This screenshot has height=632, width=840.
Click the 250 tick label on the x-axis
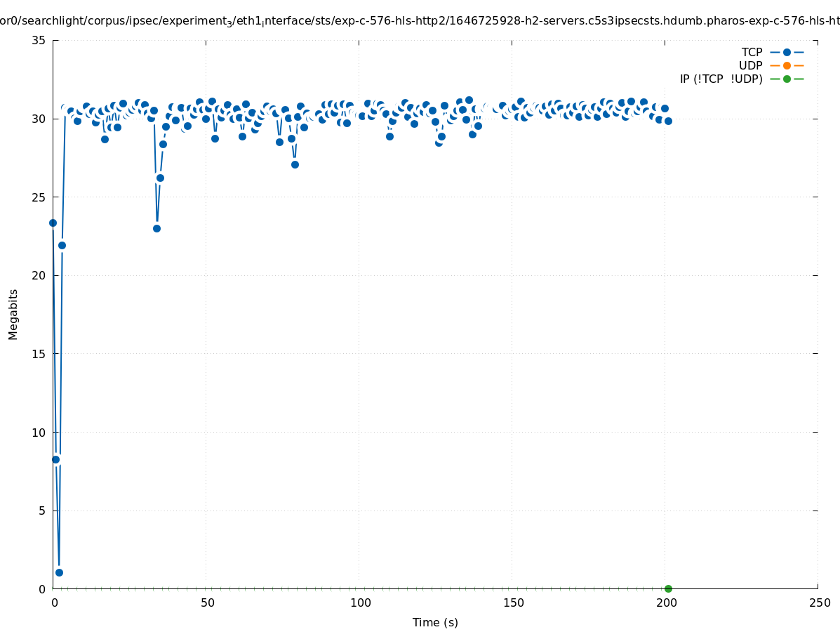(818, 603)
